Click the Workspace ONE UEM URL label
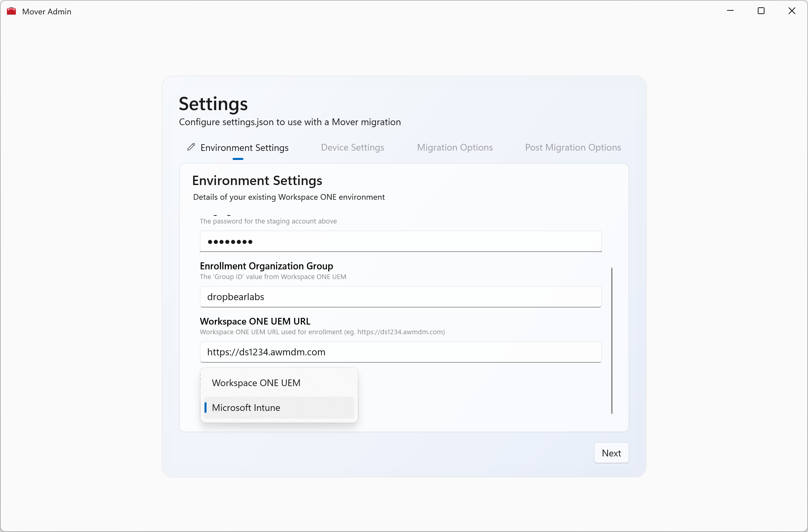Viewport: 808px width, 532px height. click(255, 321)
